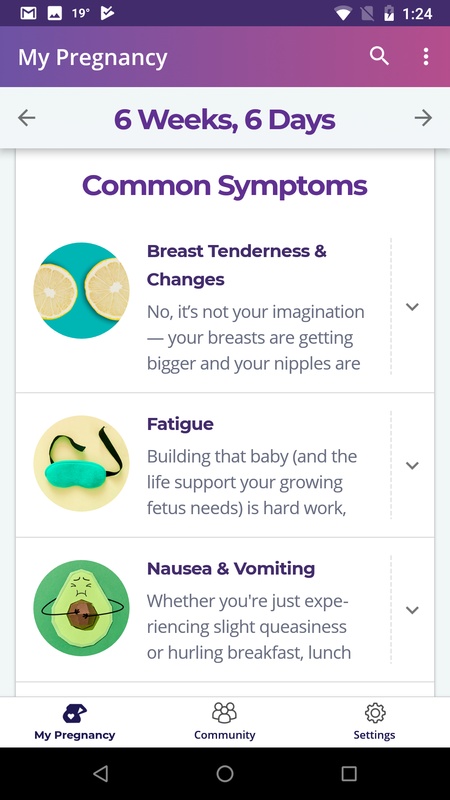Open the Settings tab
The width and height of the screenshot is (450, 800).
(374, 721)
